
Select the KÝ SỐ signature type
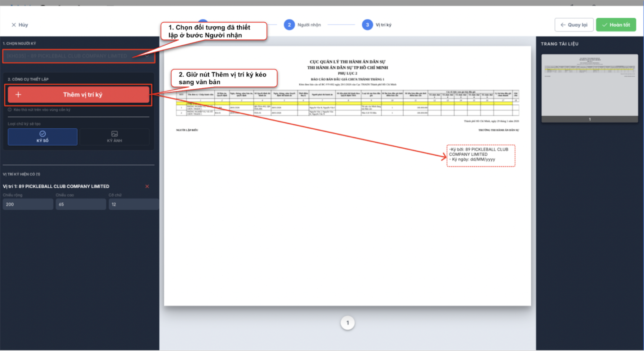click(x=42, y=137)
